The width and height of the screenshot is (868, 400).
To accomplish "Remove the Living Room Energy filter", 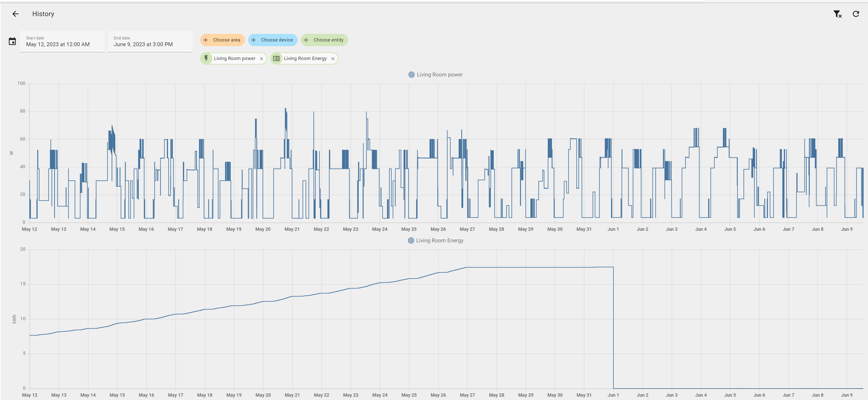I will click(x=333, y=58).
